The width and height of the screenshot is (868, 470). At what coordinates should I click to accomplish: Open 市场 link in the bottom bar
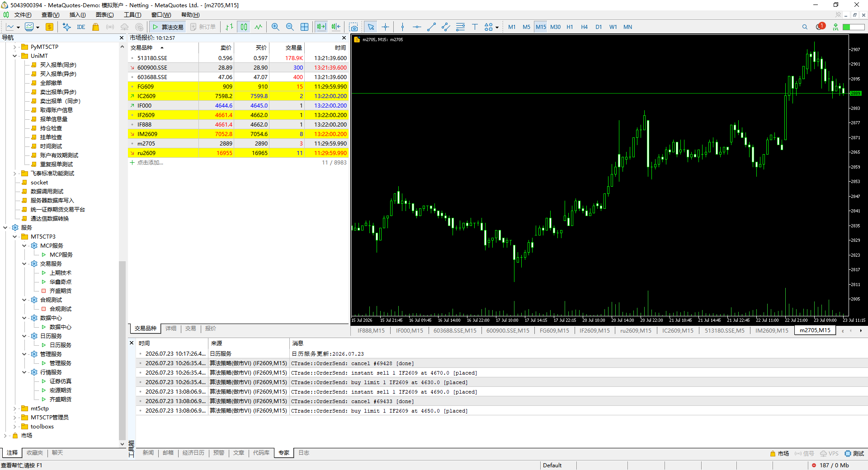pyautogui.click(x=779, y=454)
